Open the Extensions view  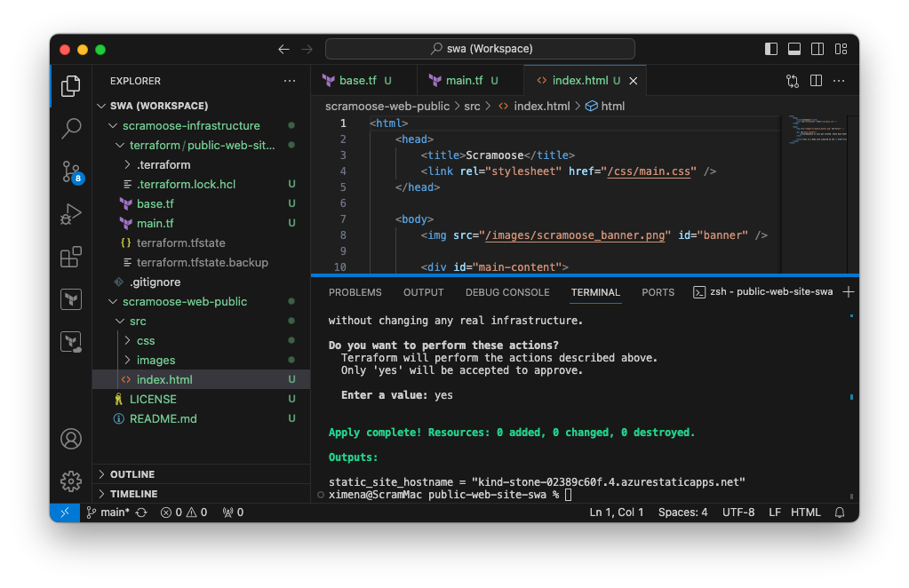click(71, 257)
